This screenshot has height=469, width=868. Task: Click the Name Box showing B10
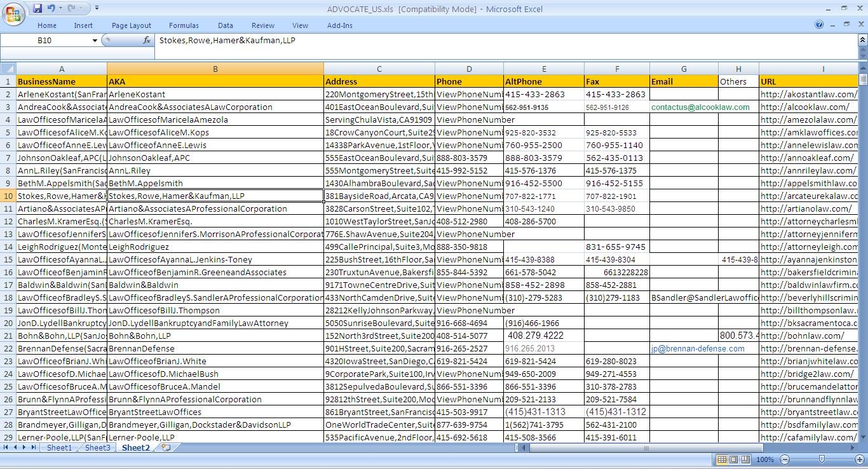pos(44,41)
